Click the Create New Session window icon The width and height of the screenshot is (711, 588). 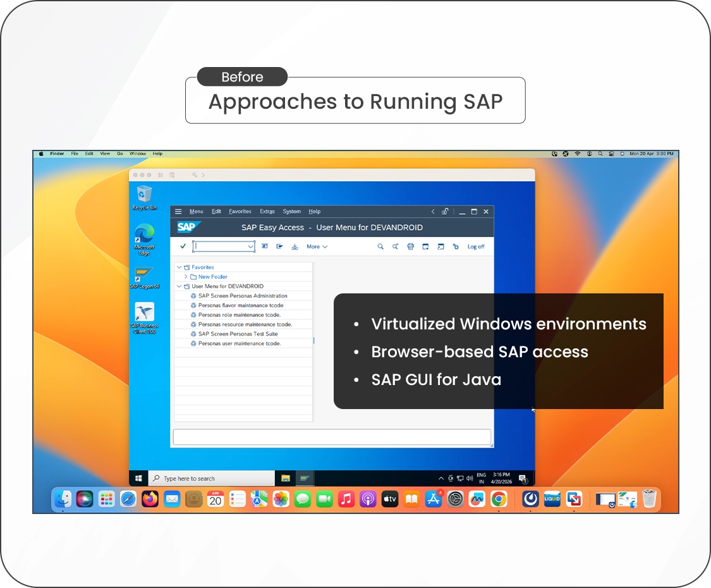(x=425, y=247)
